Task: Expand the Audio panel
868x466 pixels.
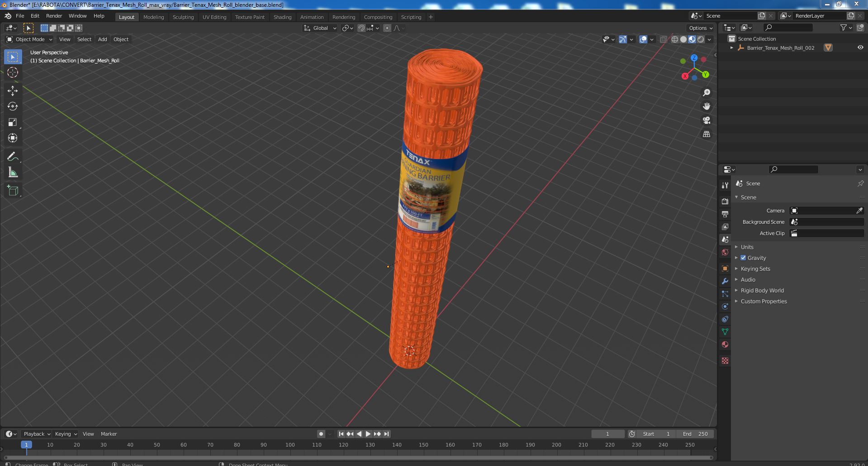Action: (x=748, y=279)
